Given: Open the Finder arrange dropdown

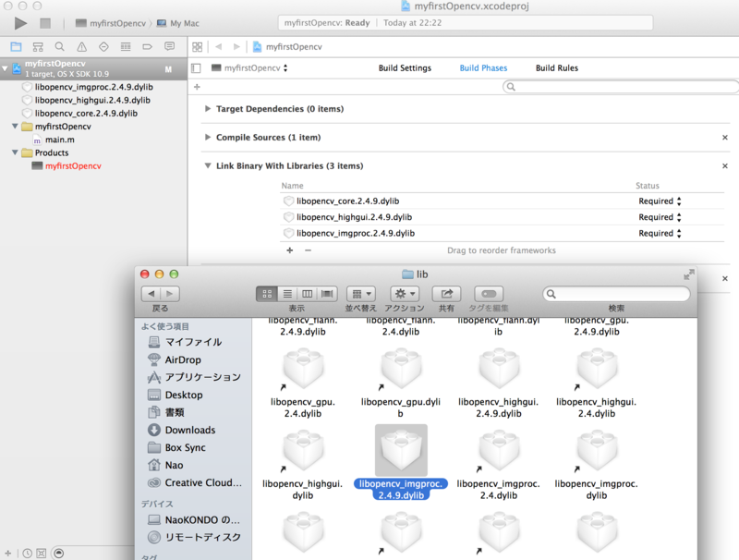Looking at the screenshot, I should (x=361, y=294).
